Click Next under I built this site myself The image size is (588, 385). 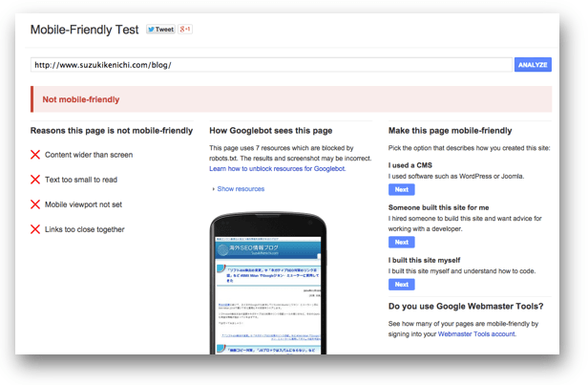tap(401, 285)
